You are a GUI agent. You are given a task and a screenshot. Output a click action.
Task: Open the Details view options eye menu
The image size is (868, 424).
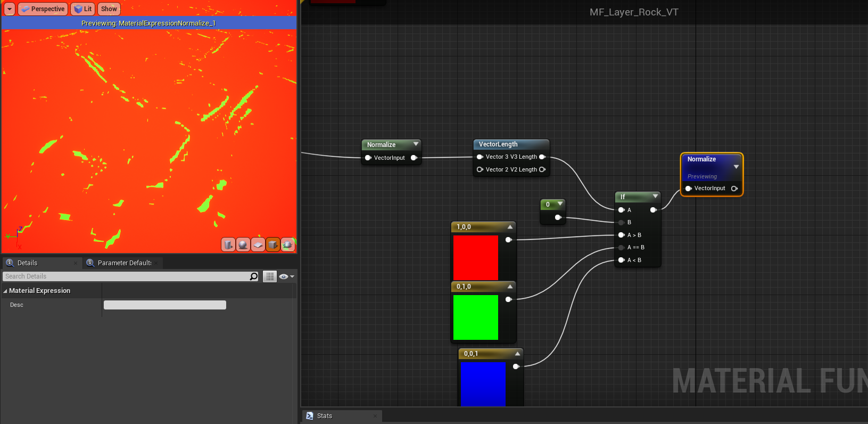coord(286,276)
